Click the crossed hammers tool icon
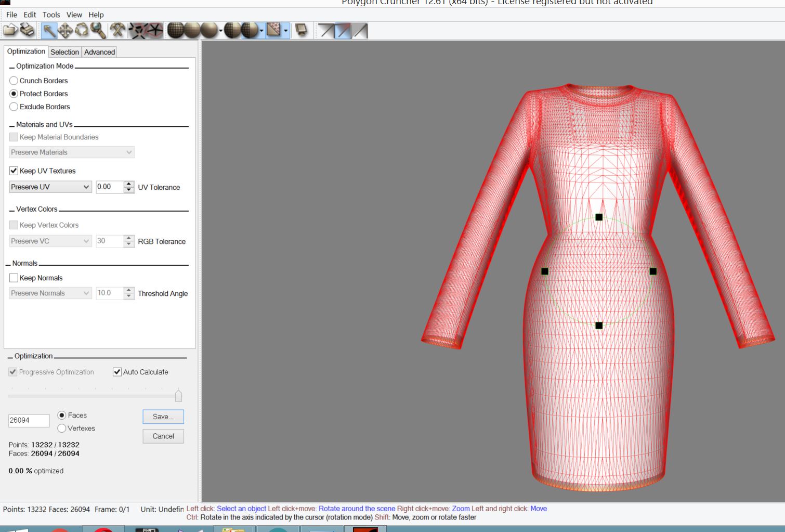Viewport: 785px width, 532px height. pos(118,31)
